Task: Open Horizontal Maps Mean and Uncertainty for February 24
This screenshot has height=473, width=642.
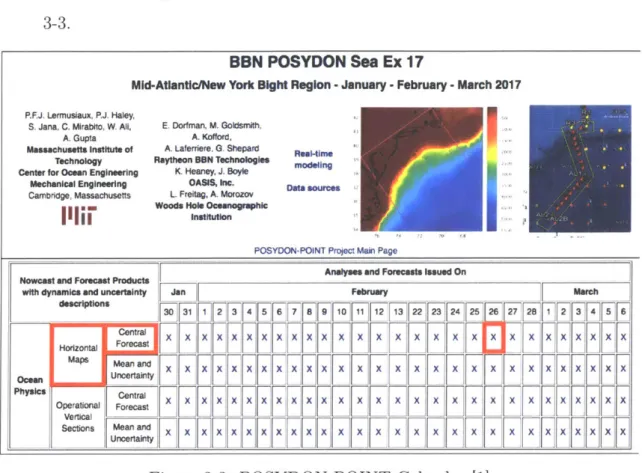Action: [x=455, y=369]
